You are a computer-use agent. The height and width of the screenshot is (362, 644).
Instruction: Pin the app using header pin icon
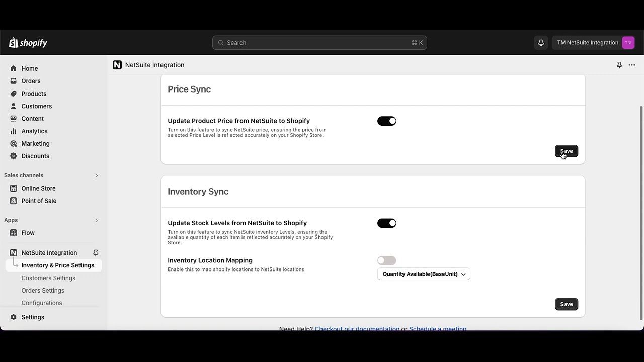(x=619, y=65)
